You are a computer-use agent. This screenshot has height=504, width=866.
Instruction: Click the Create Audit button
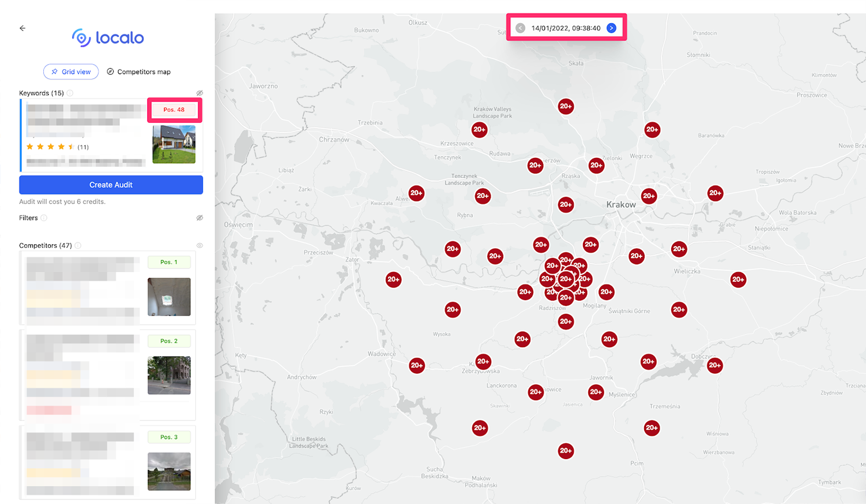coord(111,185)
